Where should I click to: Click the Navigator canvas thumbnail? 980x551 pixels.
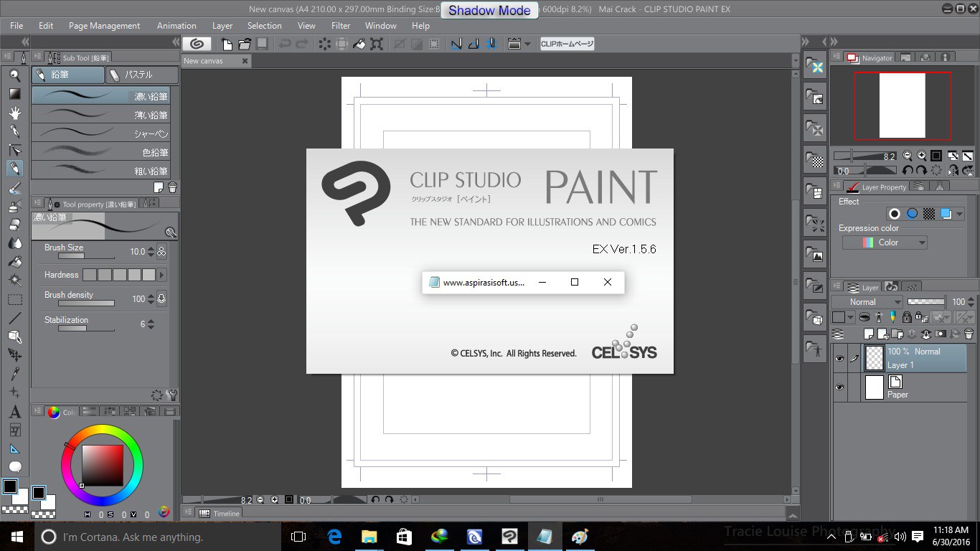(x=902, y=105)
